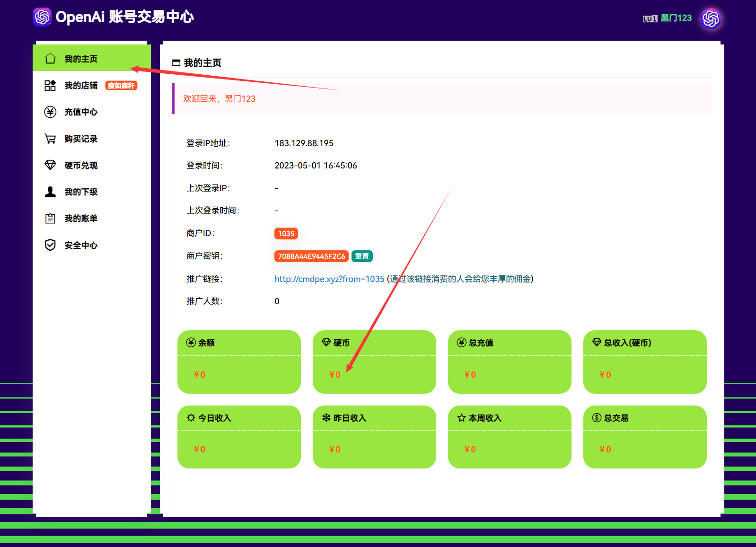Click the ¥0 value on the 本周收入 card

(x=470, y=449)
